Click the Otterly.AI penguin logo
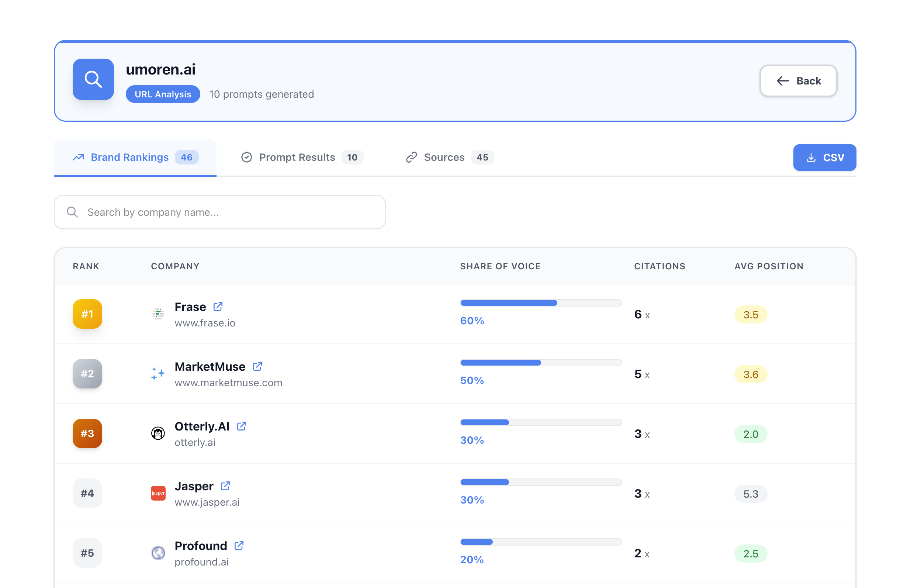 pos(158,433)
